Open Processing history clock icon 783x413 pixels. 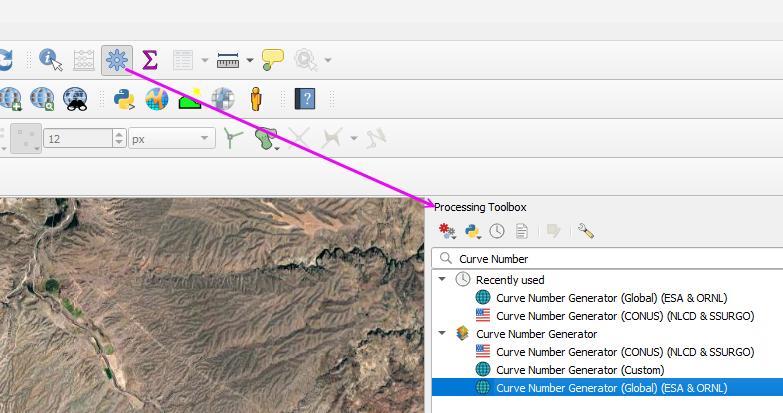(497, 231)
